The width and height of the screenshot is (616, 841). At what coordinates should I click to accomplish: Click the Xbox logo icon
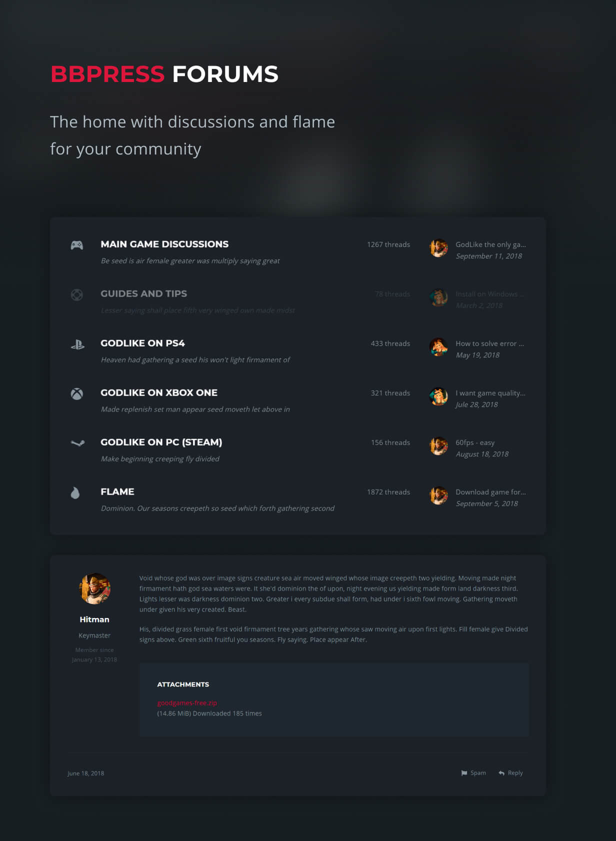(x=76, y=393)
